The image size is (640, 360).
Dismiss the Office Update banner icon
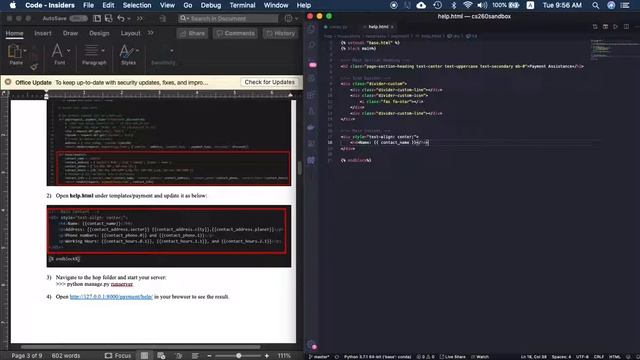coord(8,82)
